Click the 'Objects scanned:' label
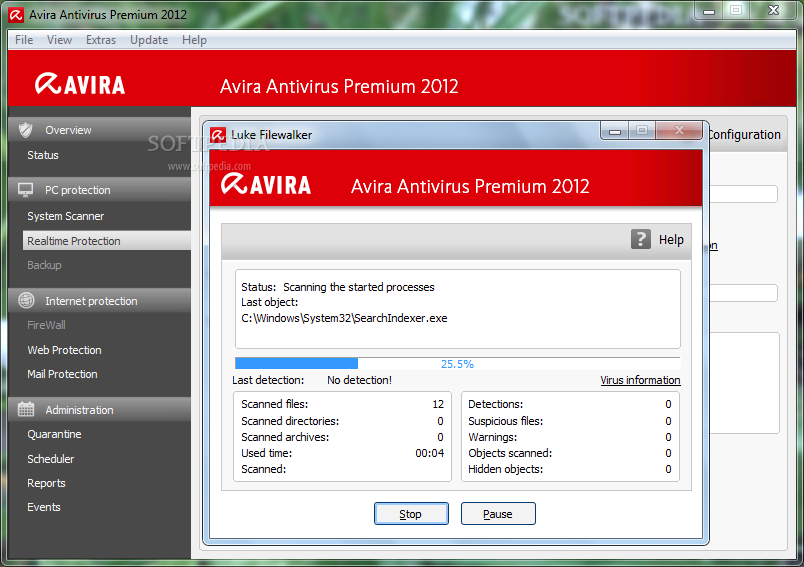 point(510,453)
